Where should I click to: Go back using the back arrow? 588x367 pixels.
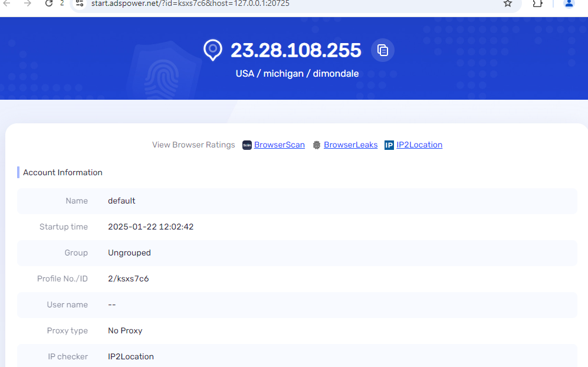(8, 4)
